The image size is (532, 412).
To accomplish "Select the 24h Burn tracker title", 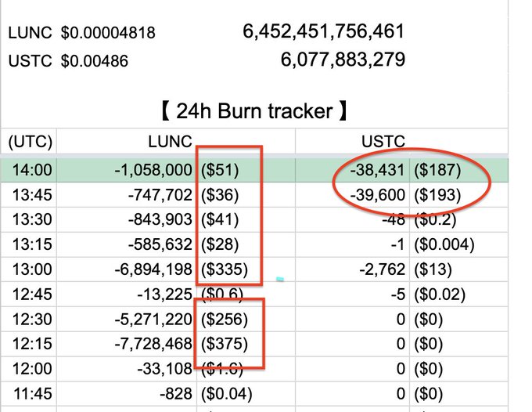I will pyautogui.click(x=254, y=111).
